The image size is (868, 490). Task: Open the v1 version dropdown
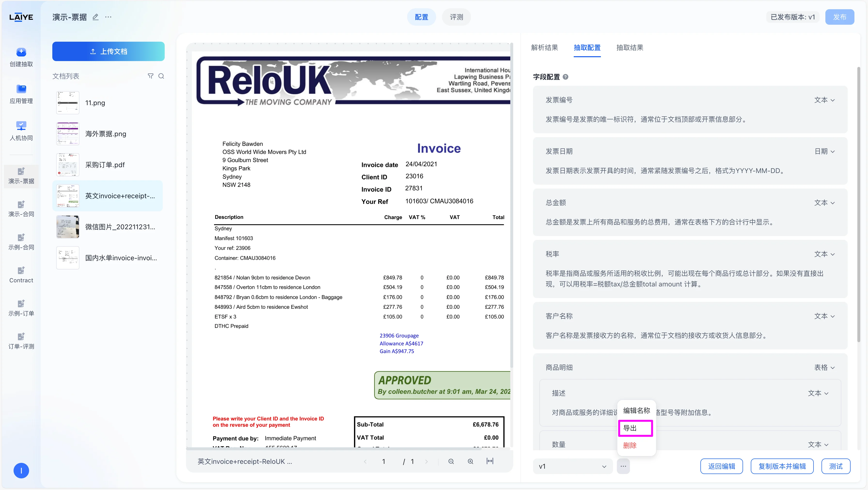pyautogui.click(x=573, y=466)
